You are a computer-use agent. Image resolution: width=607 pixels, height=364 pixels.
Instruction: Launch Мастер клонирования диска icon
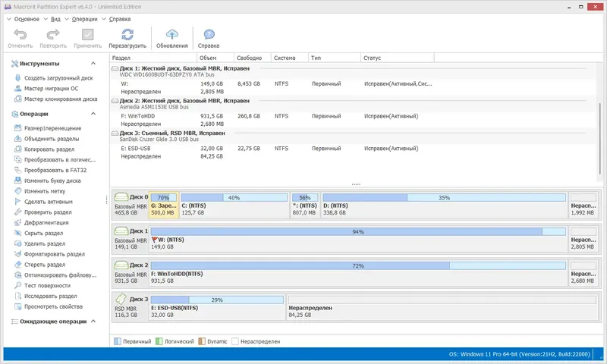coord(17,99)
